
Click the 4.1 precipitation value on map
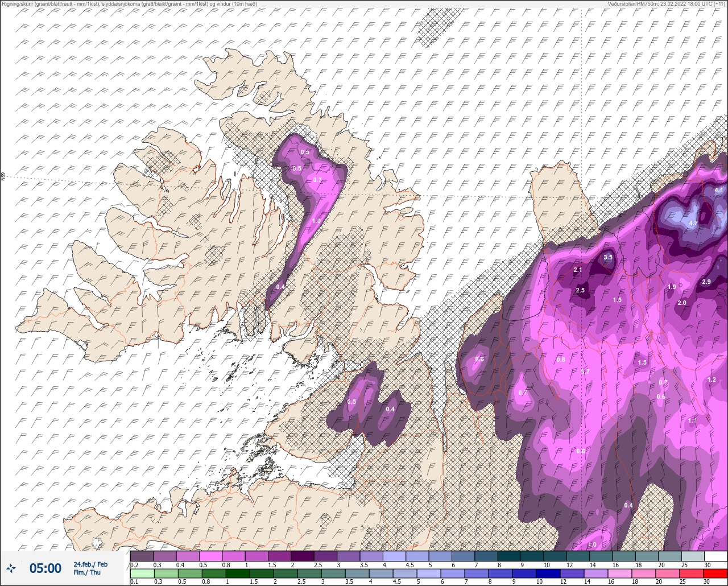[718, 190]
